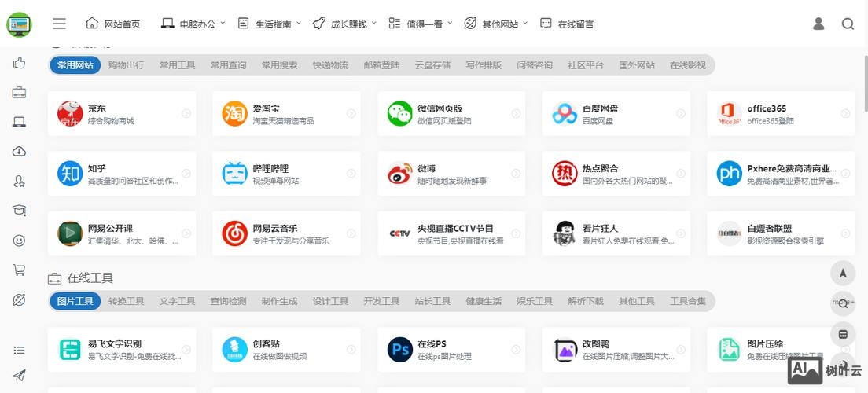Expand the 成长赚钱 dropdown menu
The height and width of the screenshot is (393, 868).
(344, 24)
